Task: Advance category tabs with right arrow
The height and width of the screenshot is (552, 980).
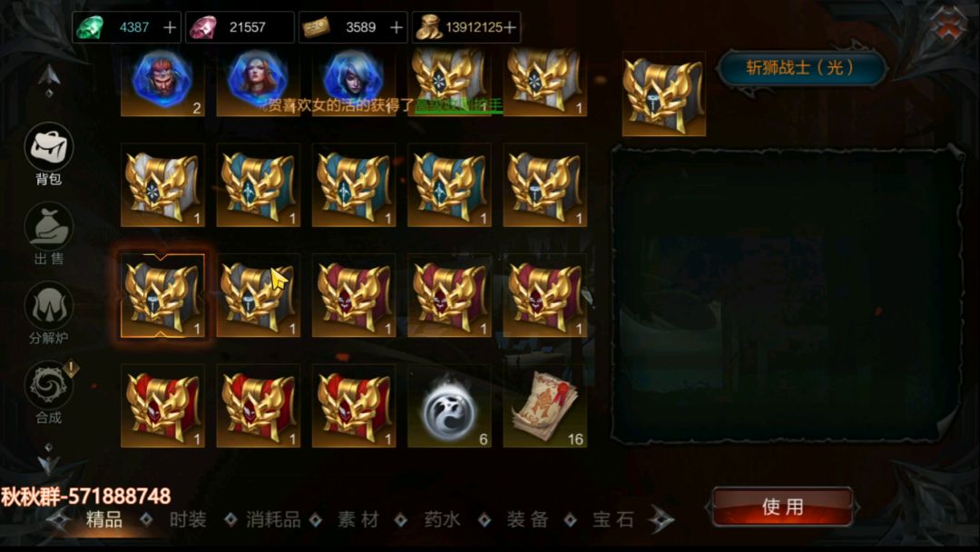Action: click(661, 519)
